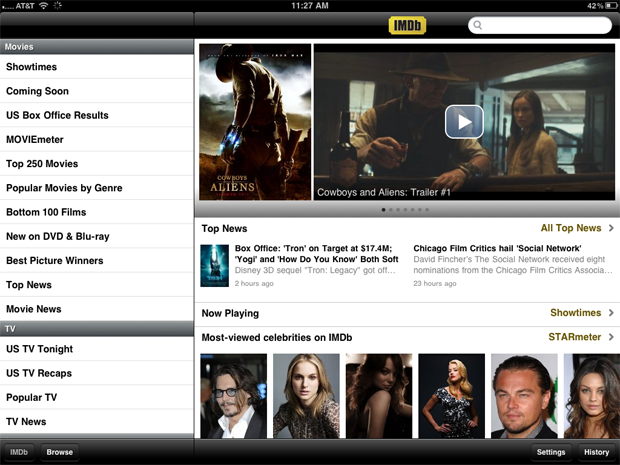Click chevron next to All Top News

(611, 228)
